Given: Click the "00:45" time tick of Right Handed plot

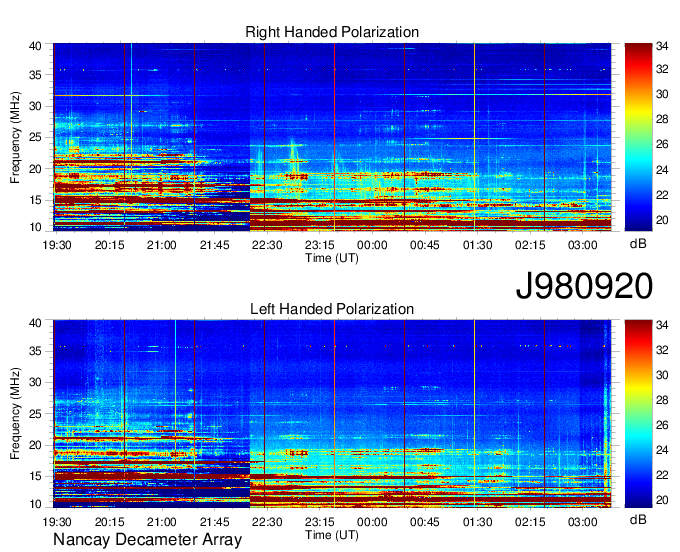Looking at the screenshot, I should (425, 245).
